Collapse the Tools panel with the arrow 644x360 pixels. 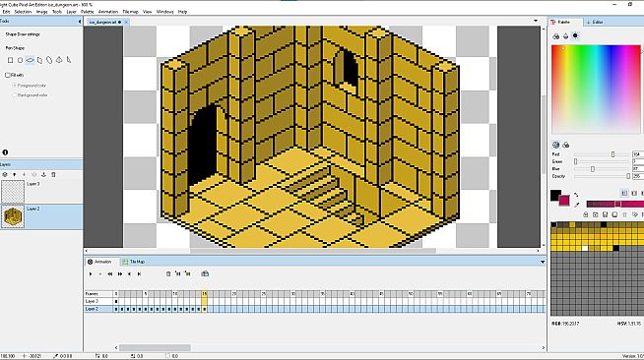click(79, 22)
